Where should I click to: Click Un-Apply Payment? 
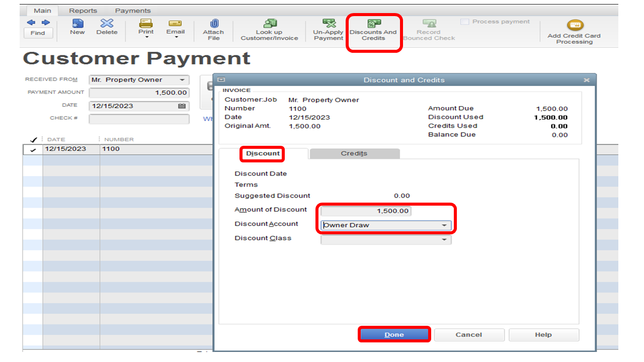pos(328,28)
